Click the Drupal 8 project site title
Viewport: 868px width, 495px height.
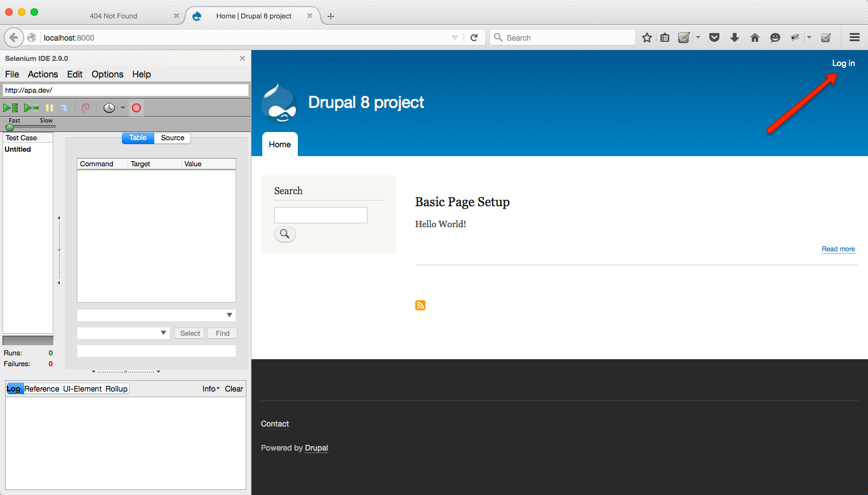point(366,102)
